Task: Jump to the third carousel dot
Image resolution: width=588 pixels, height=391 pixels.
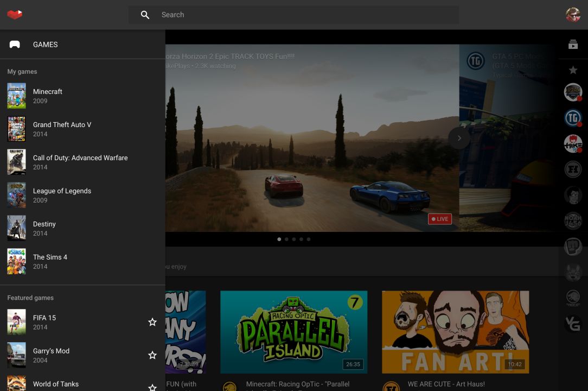Action: tap(294, 239)
